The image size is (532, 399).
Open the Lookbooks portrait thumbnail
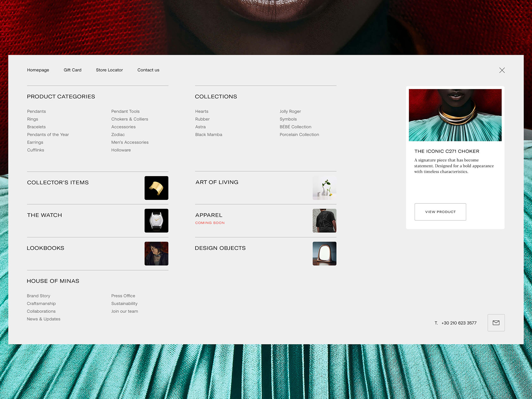(x=156, y=253)
